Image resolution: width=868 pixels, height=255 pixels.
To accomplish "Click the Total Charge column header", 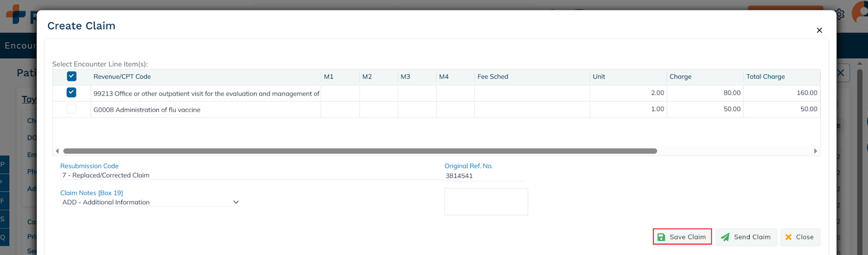I will click(x=765, y=76).
